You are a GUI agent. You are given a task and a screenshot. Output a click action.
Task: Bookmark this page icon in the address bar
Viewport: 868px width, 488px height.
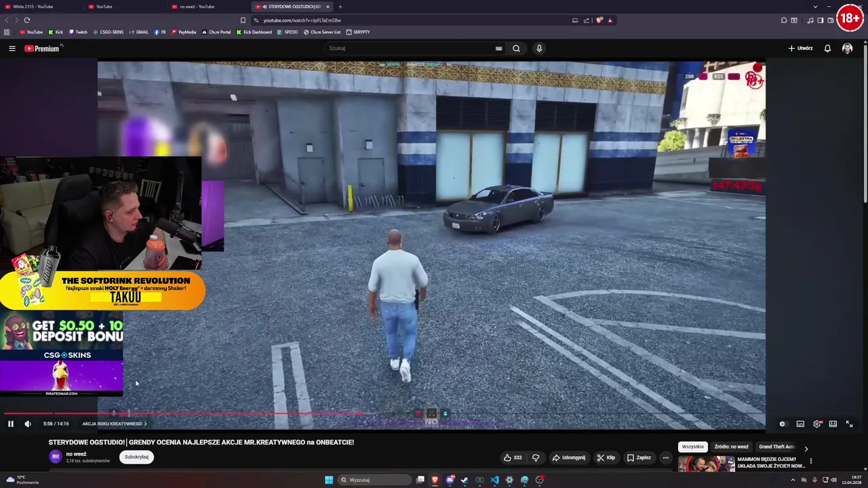243,20
